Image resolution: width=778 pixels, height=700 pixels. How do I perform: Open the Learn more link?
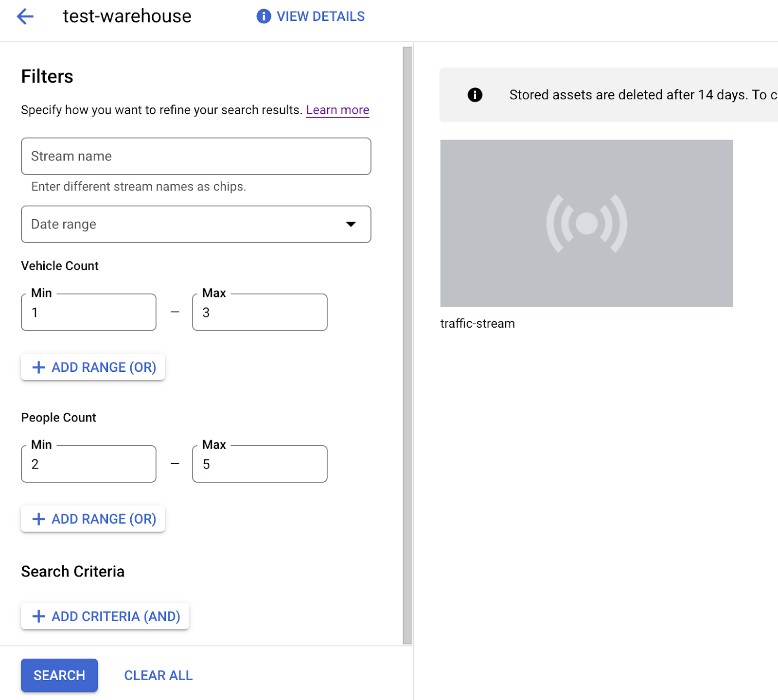(x=337, y=110)
